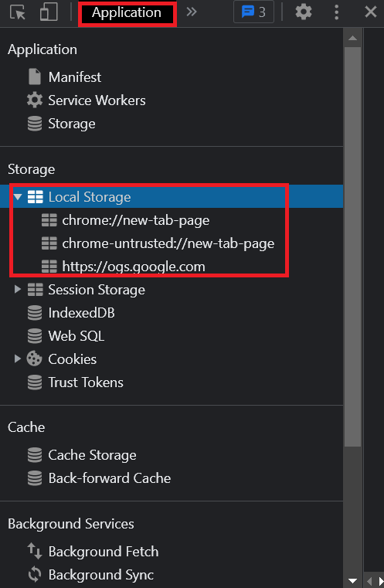Click the scrollbar down arrow
Image resolution: width=384 pixels, height=588 pixels.
[352, 580]
